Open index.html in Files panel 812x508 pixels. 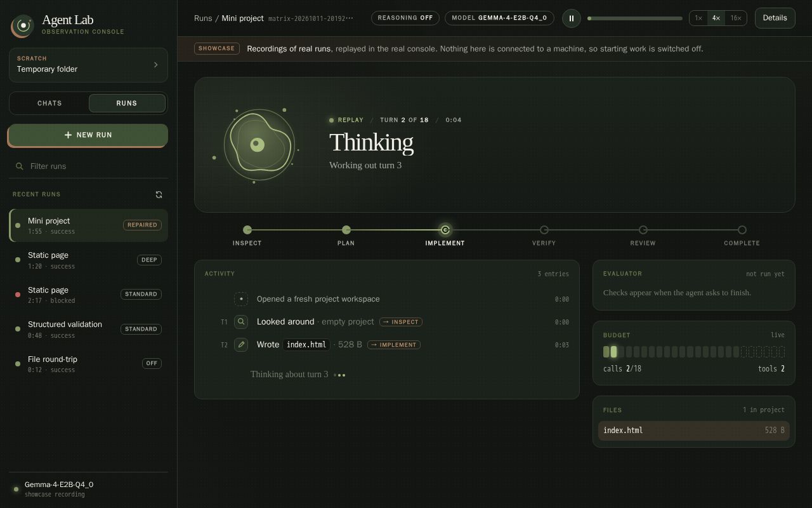click(x=693, y=431)
